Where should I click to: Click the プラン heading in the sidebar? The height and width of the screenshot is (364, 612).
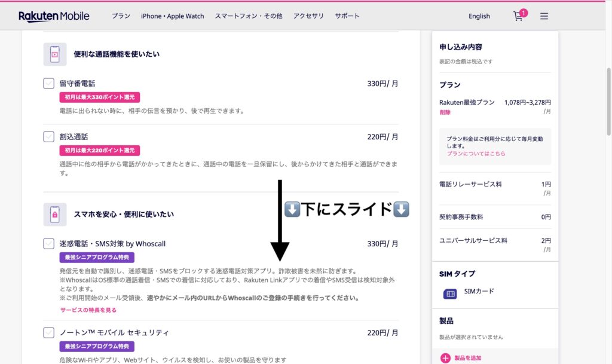[x=450, y=85]
